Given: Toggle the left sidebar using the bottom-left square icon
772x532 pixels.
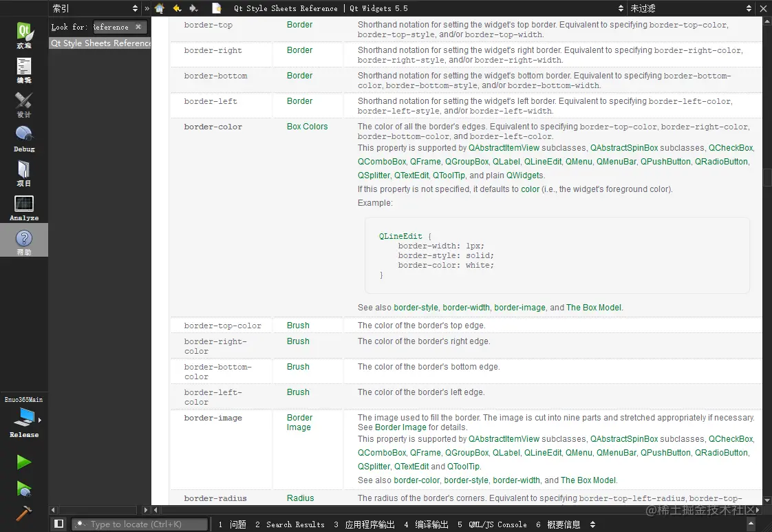Looking at the screenshot, I should click(58, 524).
